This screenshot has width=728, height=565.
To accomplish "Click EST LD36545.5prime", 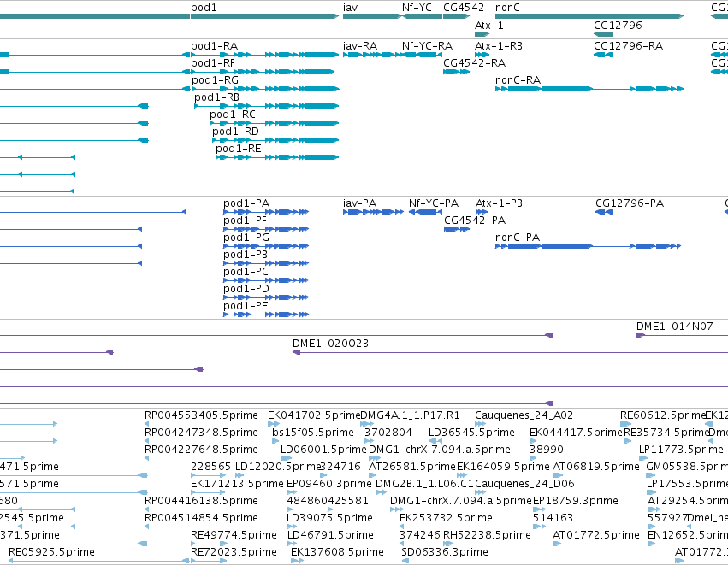I will pyautogui.click(x=435, y=441).
